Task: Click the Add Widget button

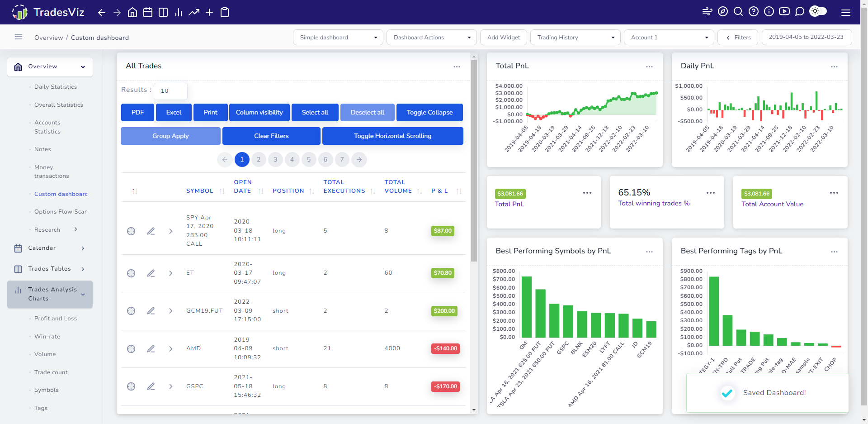Action: 504,38
